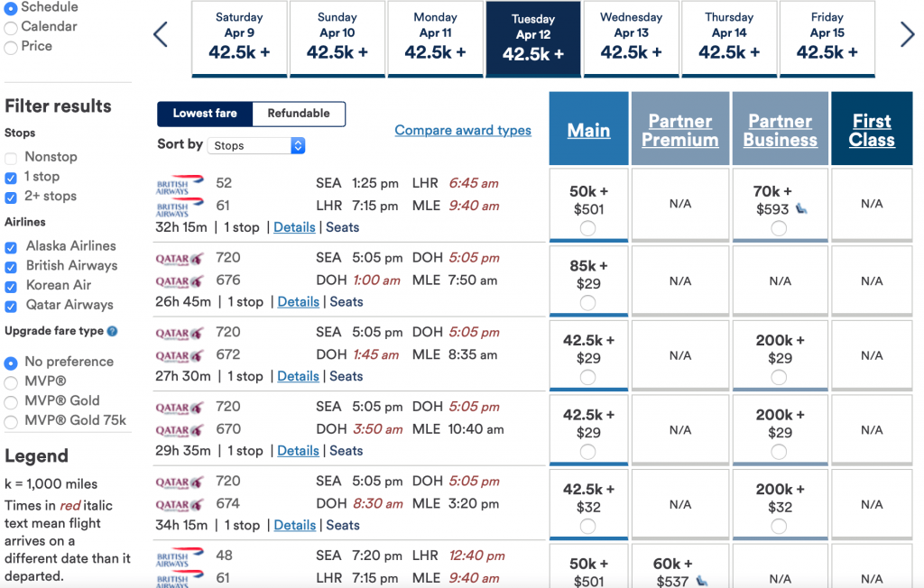
Task: Click the British Airways logo on flight 48
Action: tap(180, 556)
